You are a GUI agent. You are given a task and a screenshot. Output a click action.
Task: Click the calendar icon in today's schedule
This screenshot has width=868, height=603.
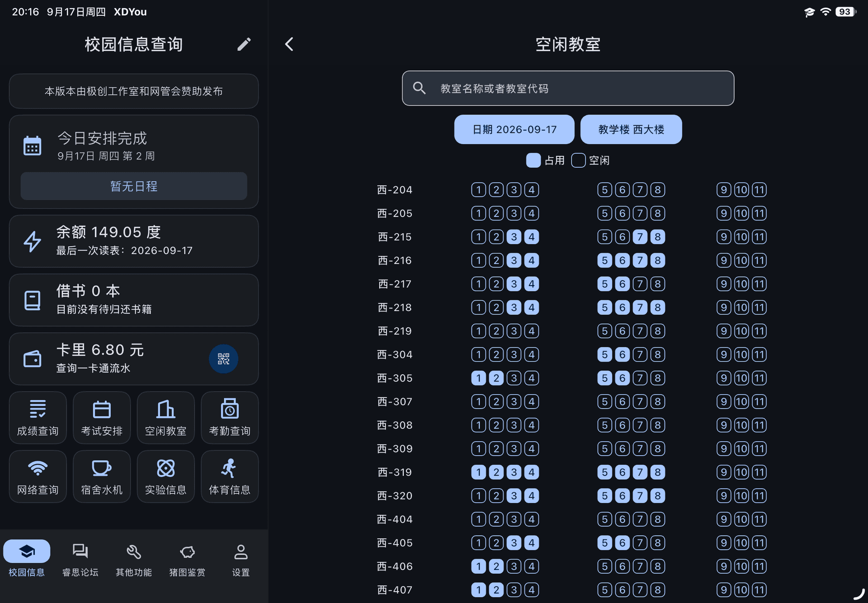(33, 146)
